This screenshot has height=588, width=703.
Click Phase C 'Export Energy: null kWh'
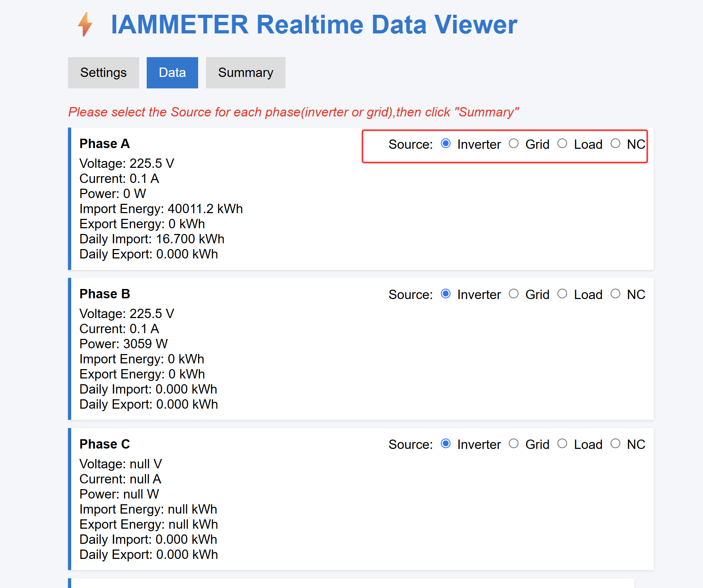pos(149,524)
